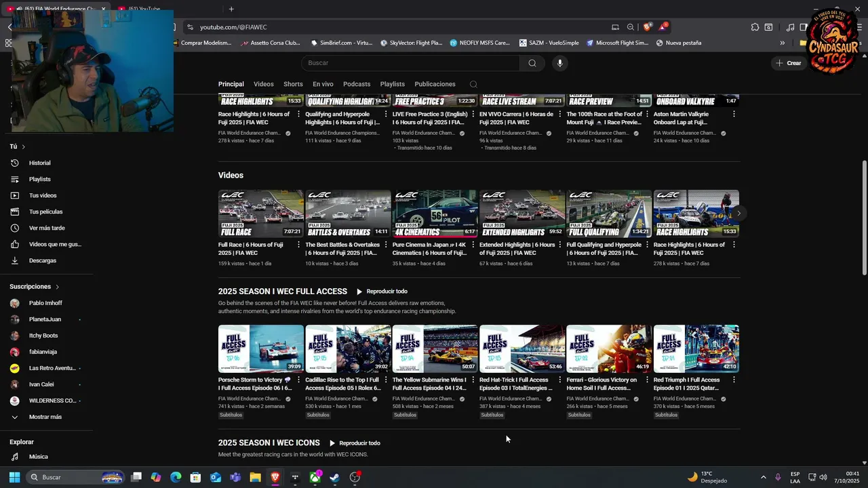Open File Explorer from taskbar
This screenshot has height=488, width=868.
pos(256,477)
